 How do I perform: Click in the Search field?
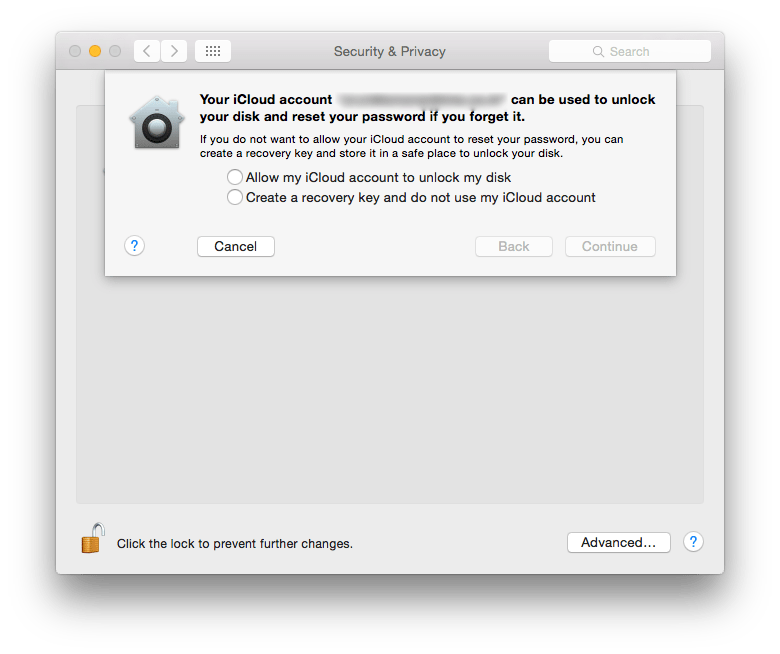pyautogui.click(x=630, y=51)
